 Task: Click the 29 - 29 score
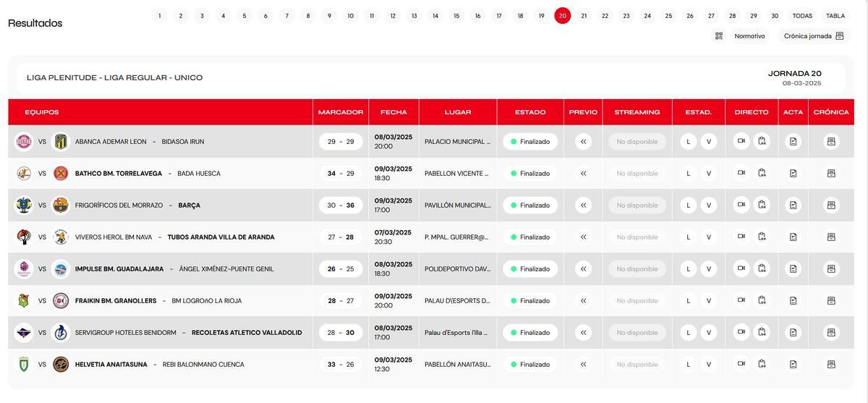tap(341, 142)
